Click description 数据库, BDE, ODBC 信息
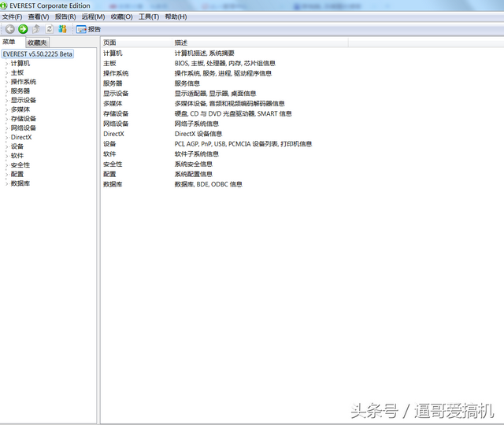 tap(208, 184)
